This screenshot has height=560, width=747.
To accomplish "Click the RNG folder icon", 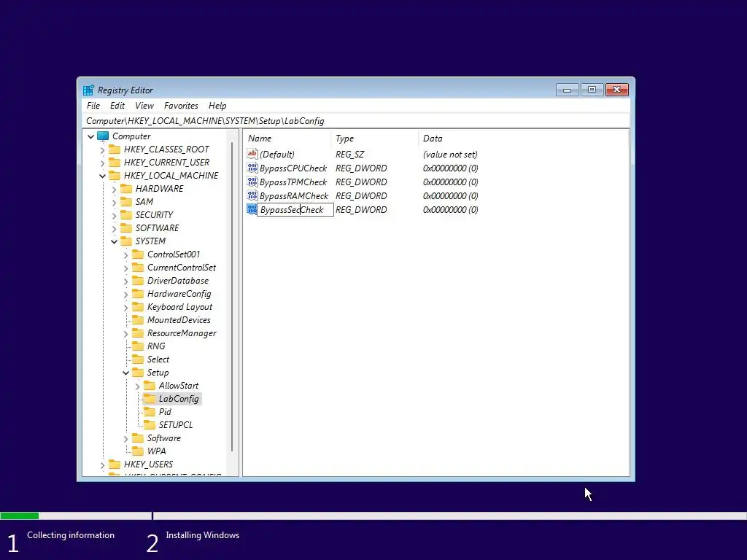I will 138,346.
